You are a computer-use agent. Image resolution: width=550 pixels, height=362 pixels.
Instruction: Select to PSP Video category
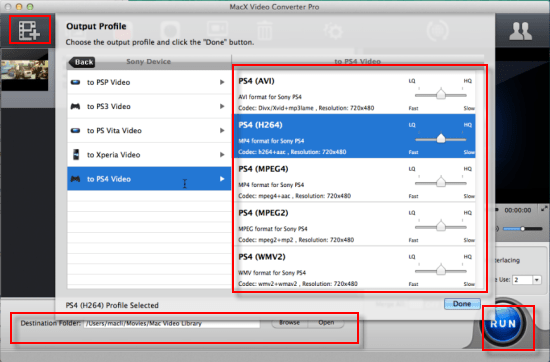click(x=149, y=82)
